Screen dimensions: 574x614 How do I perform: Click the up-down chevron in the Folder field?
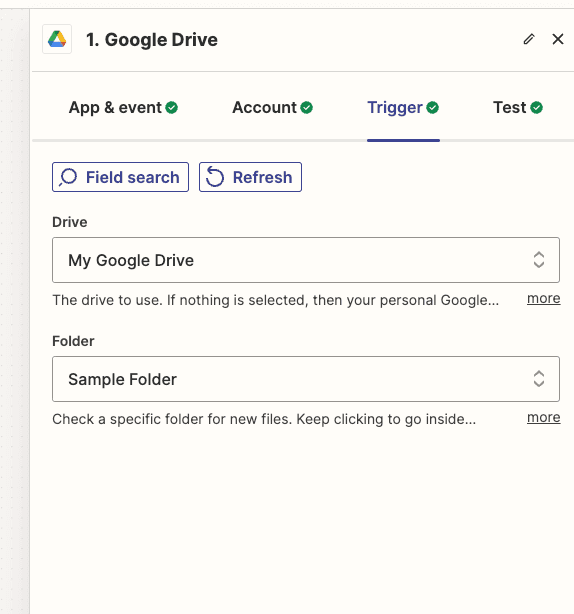(539, 379)
